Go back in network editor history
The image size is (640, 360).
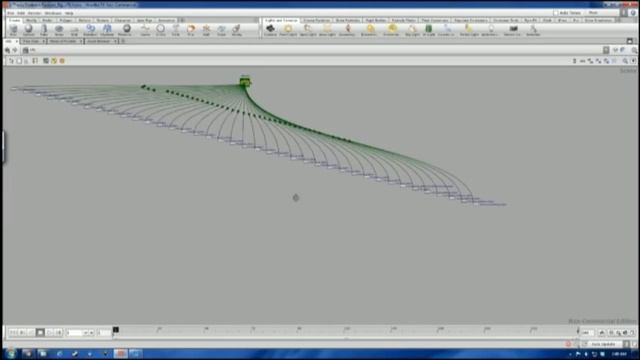click(x=8, y=50)
